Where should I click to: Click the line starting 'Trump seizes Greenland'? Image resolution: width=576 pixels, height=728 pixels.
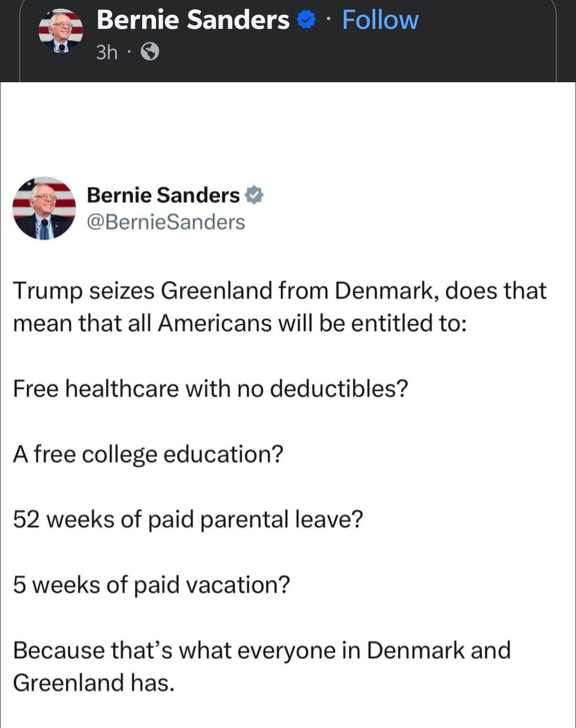pos(279,291)
